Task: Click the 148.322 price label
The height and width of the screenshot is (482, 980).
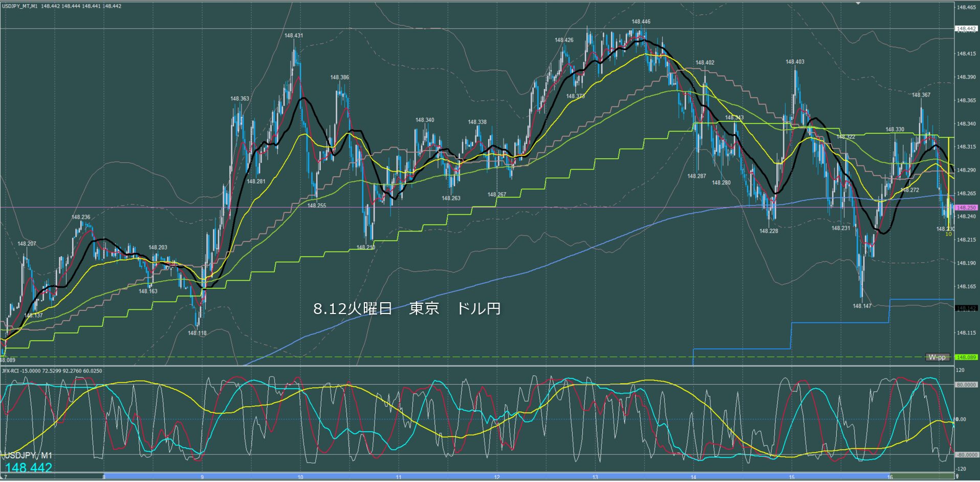Action: (846, 137)
